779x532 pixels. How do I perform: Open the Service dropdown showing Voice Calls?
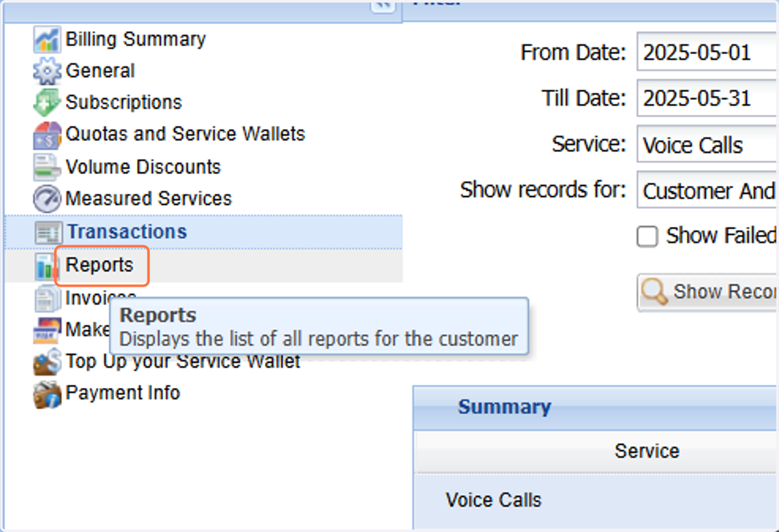[708, 145]
